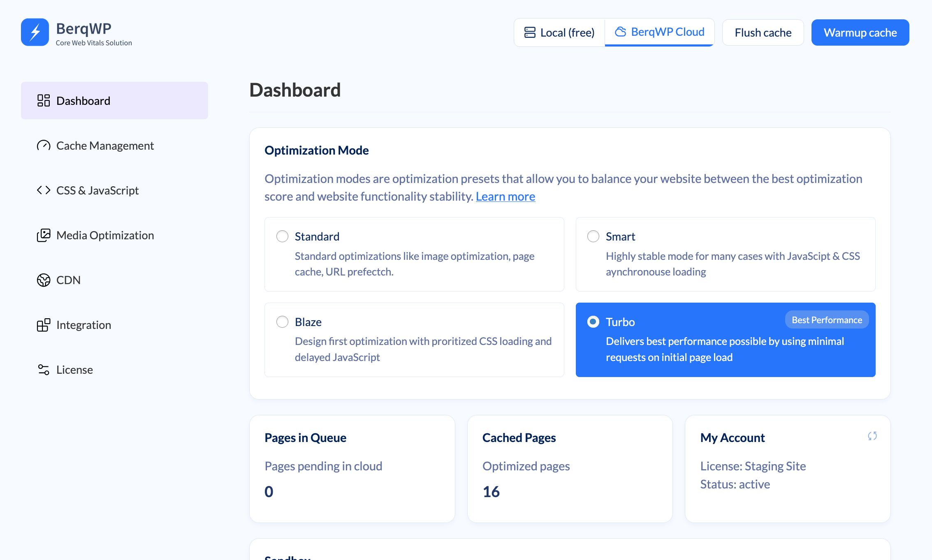Open the License page
Image resolution: width=932 pixels, height=560 pixels.
[x=114, y=370]
